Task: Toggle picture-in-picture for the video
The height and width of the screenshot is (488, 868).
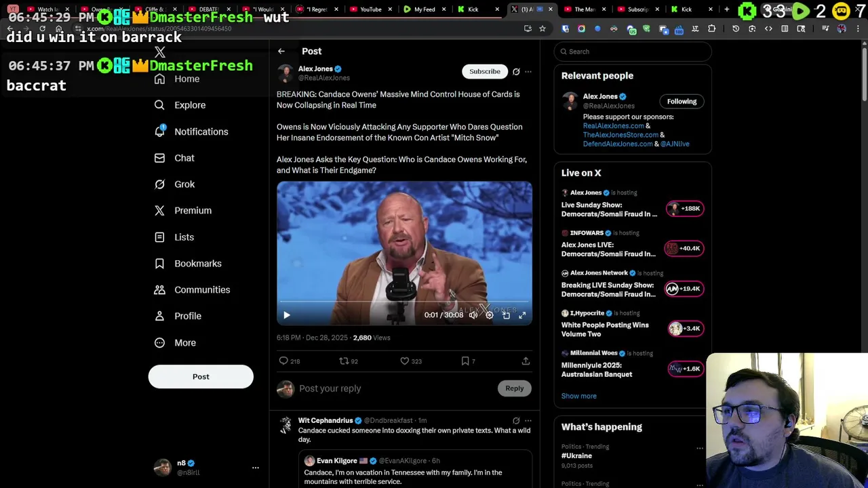Action: click(506, 315)
